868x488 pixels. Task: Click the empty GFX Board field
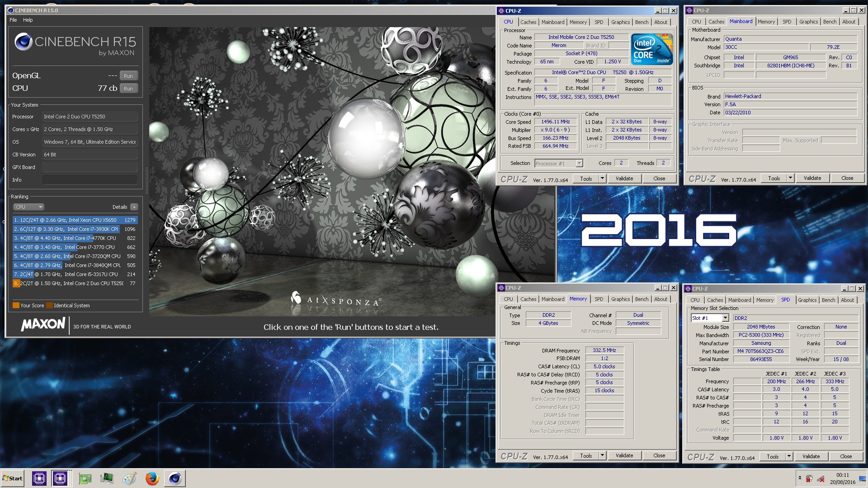tap(90, 167)
